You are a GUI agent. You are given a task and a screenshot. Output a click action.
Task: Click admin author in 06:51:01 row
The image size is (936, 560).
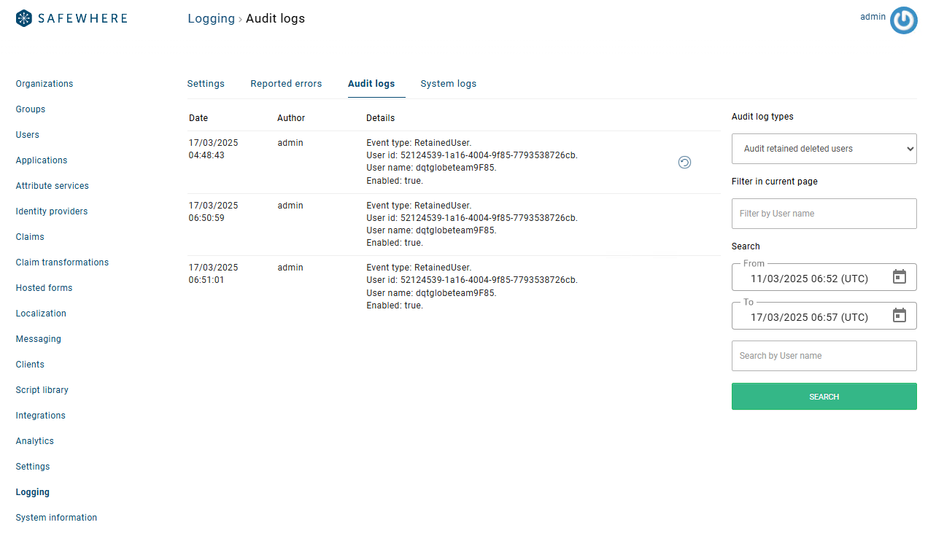[x=290, y=268]
